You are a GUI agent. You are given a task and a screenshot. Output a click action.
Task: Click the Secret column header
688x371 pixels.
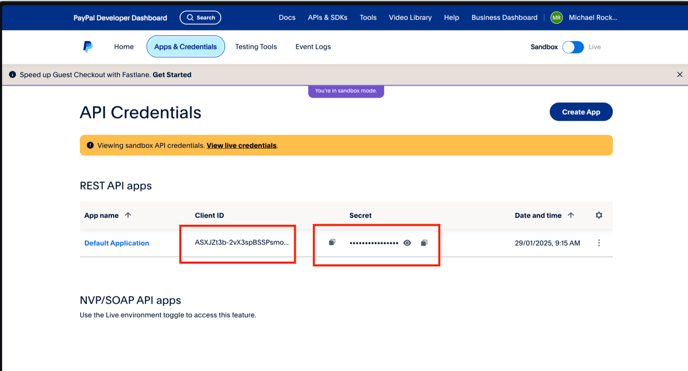coord(360,215)
